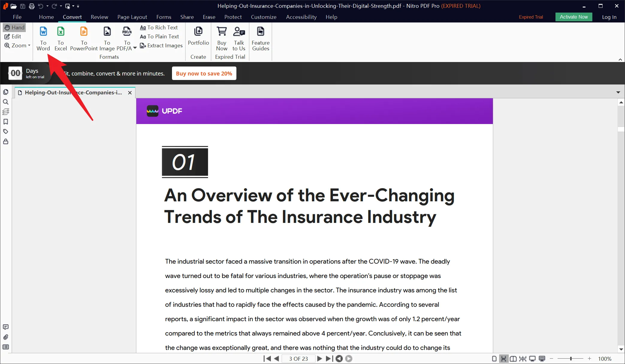Screen dimensions: 625x364
Task: Toggle the Hand tool selection
Action: pos(15,27)
